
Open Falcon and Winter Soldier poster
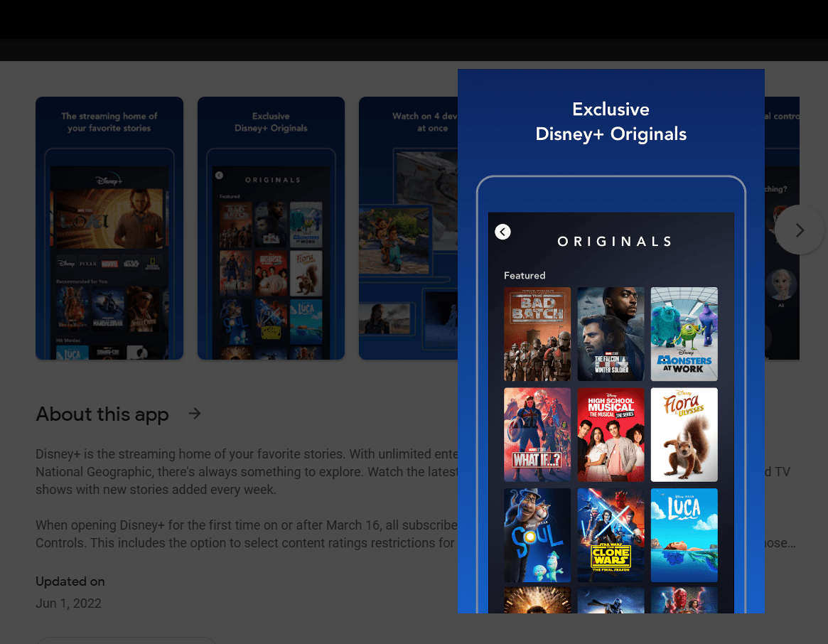point(611,334)
